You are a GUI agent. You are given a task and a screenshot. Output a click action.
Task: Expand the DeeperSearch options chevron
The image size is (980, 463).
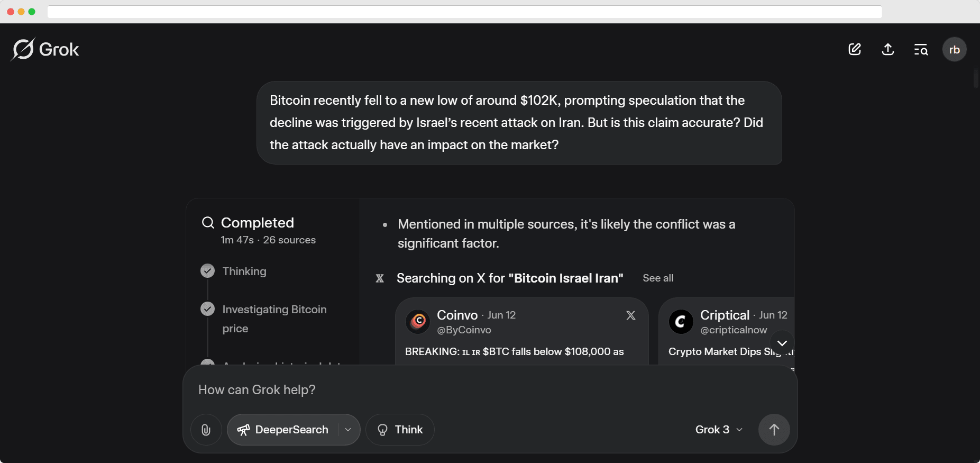click(x=348, y=430)
